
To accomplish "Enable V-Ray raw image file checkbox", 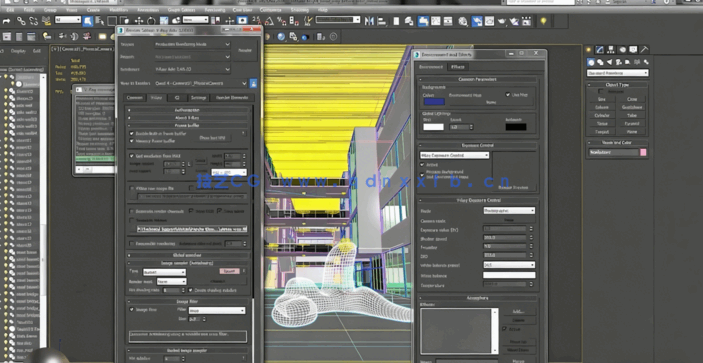I will [132, 189].
